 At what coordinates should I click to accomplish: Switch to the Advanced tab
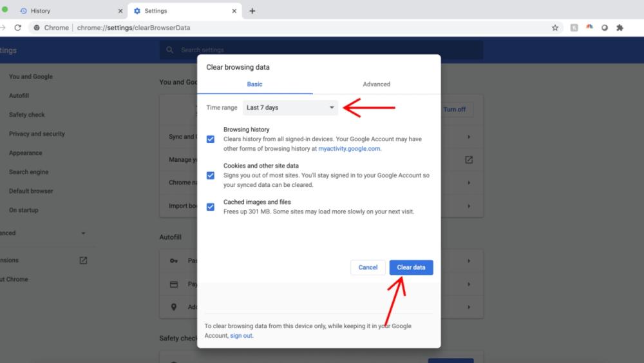coord(376,84)
